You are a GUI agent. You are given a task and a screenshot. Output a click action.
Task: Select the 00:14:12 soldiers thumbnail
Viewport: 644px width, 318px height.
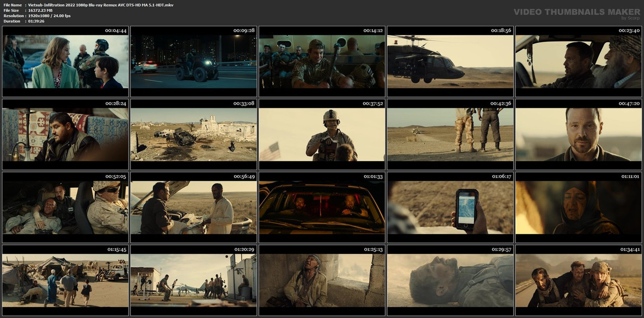click(x=322, y=61)
